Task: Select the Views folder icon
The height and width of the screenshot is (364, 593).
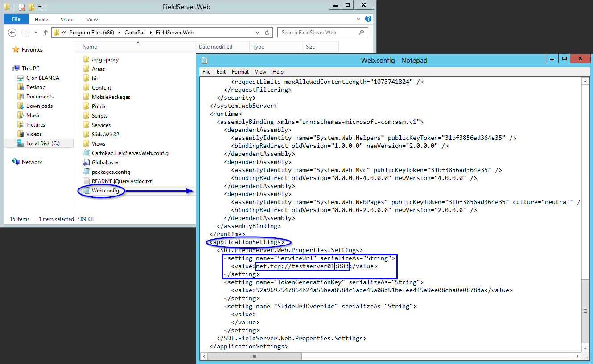Action: 86,144
